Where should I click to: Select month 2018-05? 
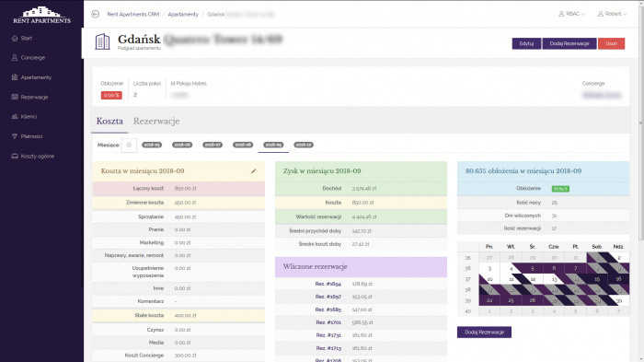pyautogui.click(x=152, y=145)
